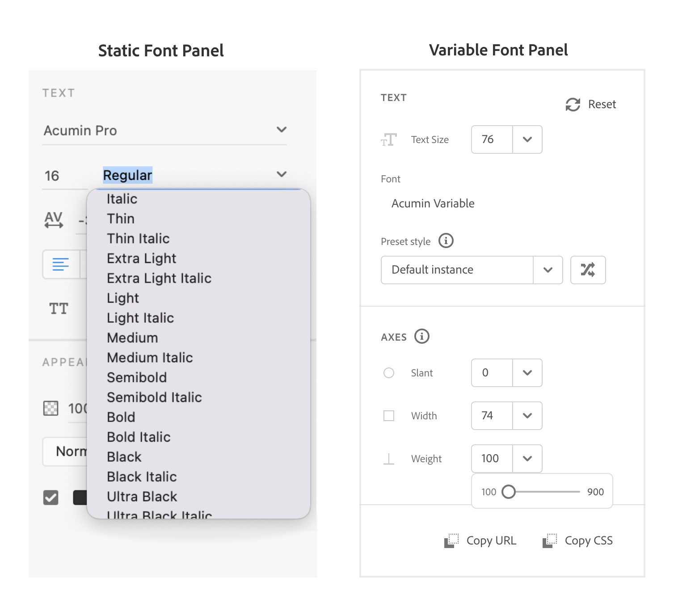Toggle the checkbox in the Appearance section
Viewport: 674px width, 616px height.
pyautogui.click(x=51, y=497)
